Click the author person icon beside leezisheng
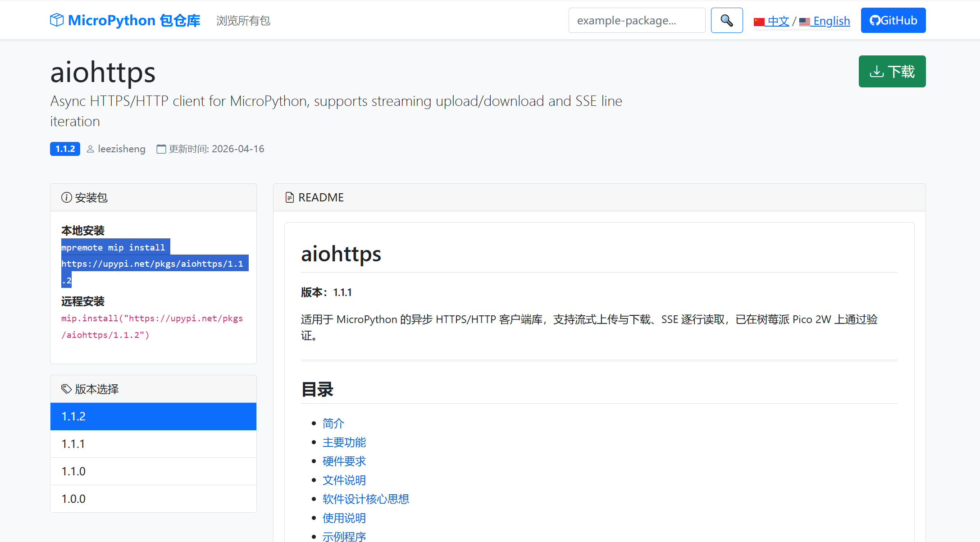This screenshot has height=542, width=980. pos(90,149)
